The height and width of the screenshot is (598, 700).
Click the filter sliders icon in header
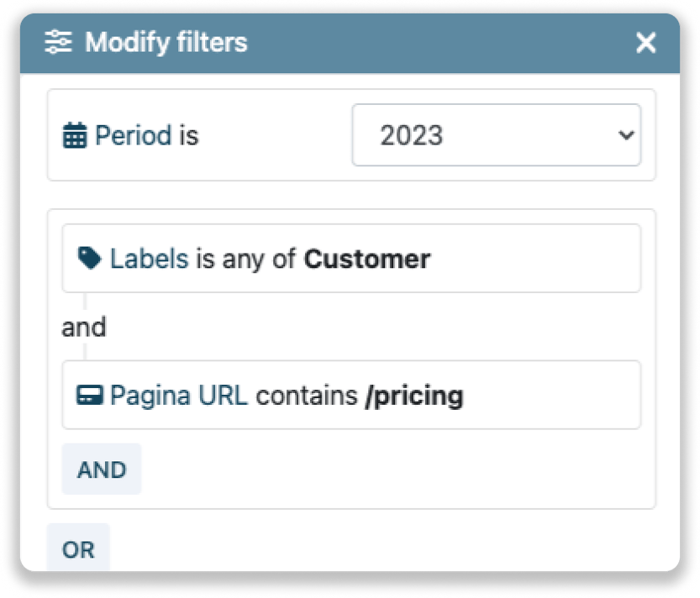click(59, 42)
